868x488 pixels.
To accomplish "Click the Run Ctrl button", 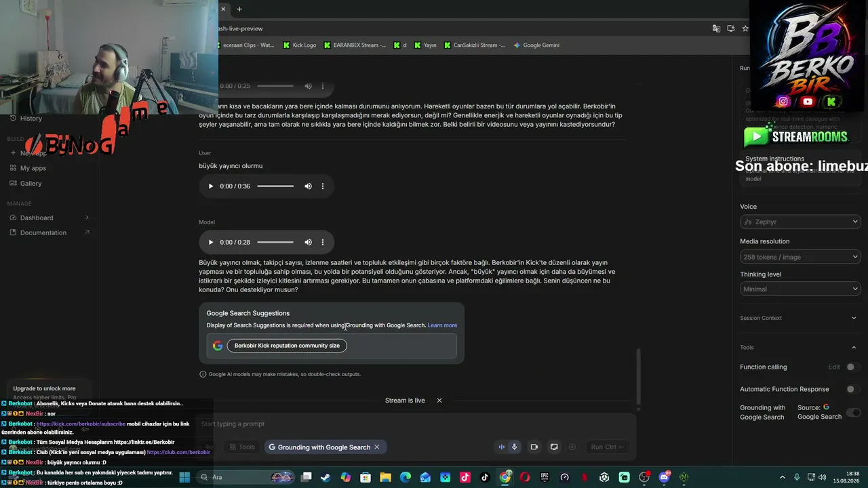I will (x=607, y=447).
